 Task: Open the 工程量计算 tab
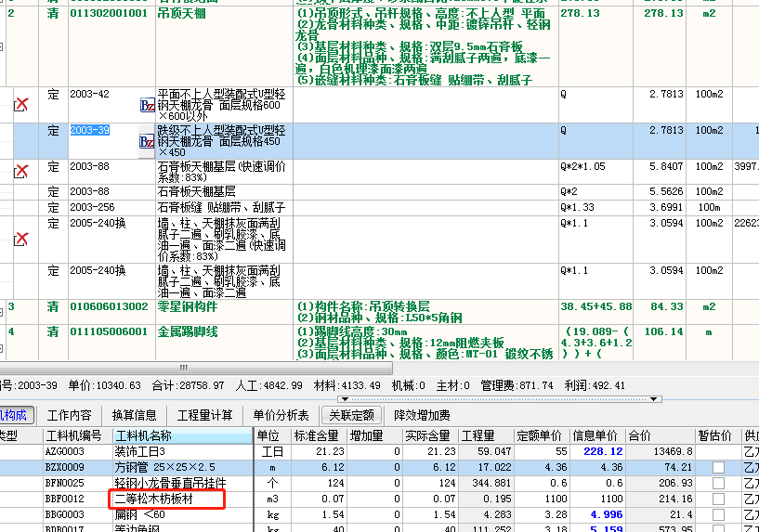coord(204,415)
